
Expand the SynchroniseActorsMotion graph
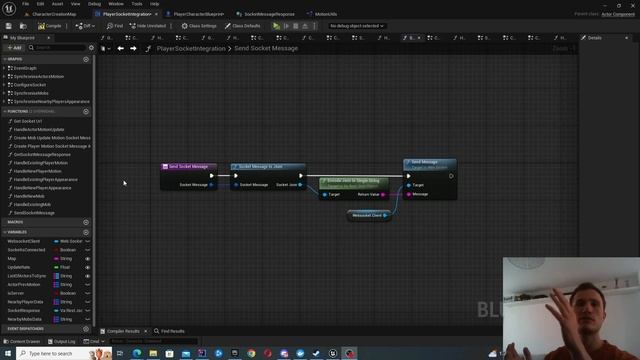coord(4,76)
